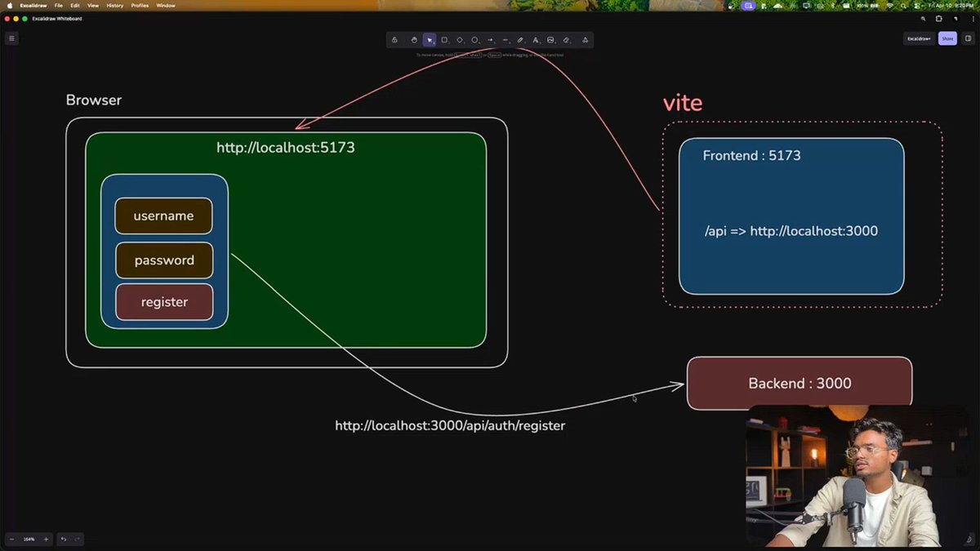
Task: Select the Line drawing tool
Action: (x=506, y=40)
